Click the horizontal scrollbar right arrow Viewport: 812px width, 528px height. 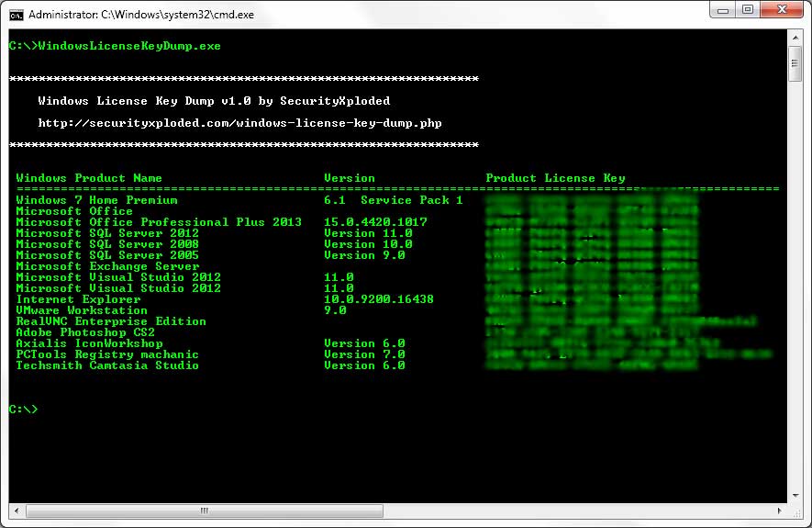780,511
